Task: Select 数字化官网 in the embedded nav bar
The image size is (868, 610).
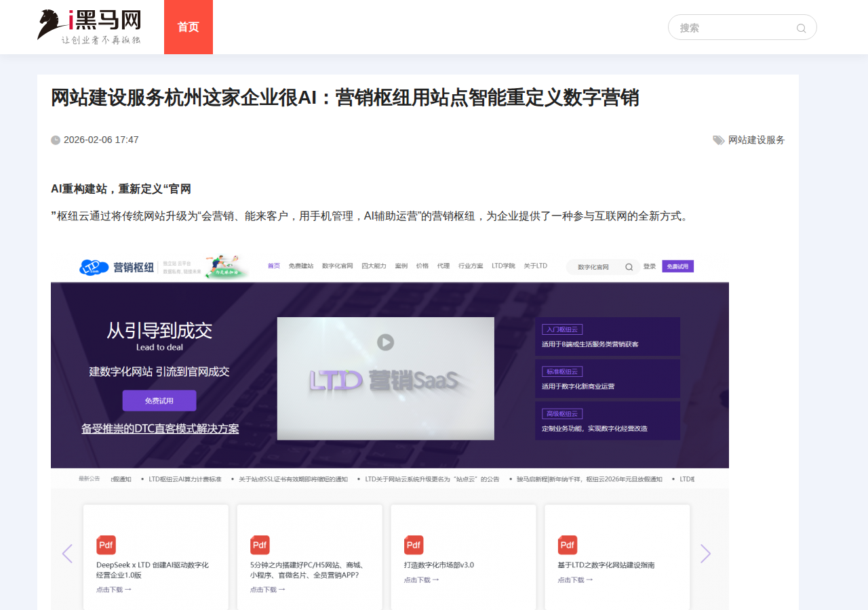Action: [x=338, y=266]
